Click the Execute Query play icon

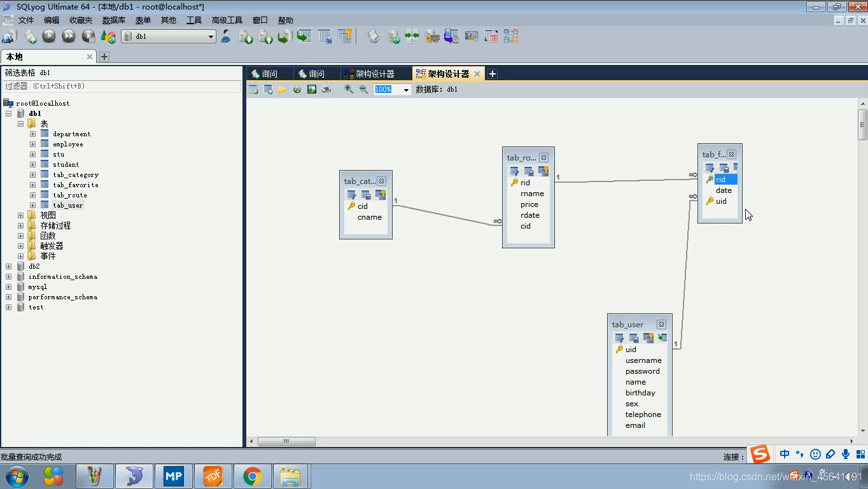click(49, 36)
